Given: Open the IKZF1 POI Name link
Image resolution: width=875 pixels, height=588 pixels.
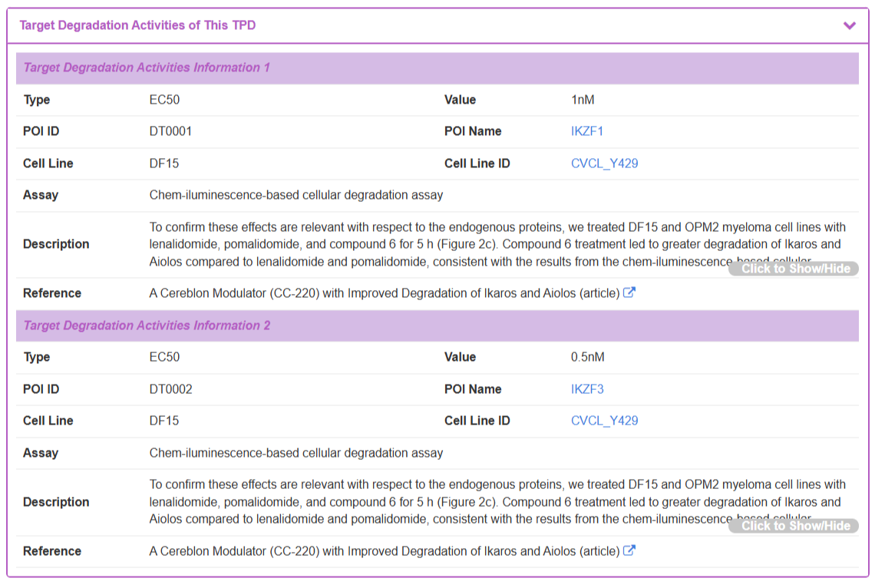Looking at the screenshot, I should [586, 131].
